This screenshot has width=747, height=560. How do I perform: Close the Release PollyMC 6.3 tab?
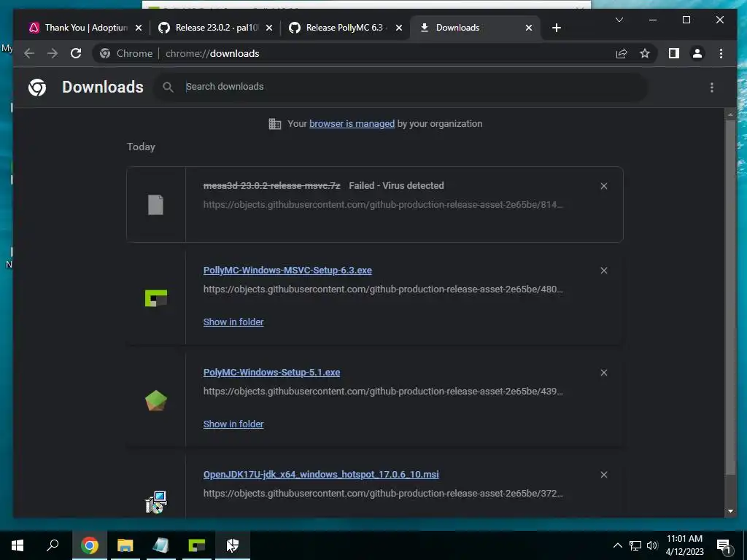399,28
